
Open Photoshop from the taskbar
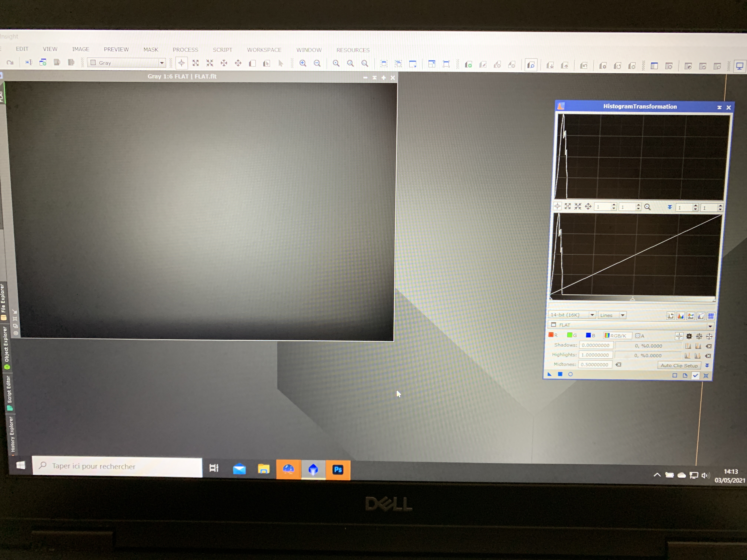(x=338, y=469)
